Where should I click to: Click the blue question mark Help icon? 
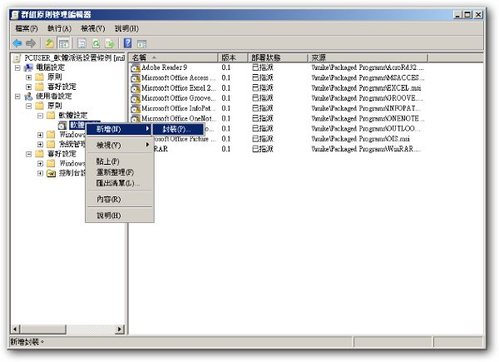pyautogui.click(x=128, y=43)
